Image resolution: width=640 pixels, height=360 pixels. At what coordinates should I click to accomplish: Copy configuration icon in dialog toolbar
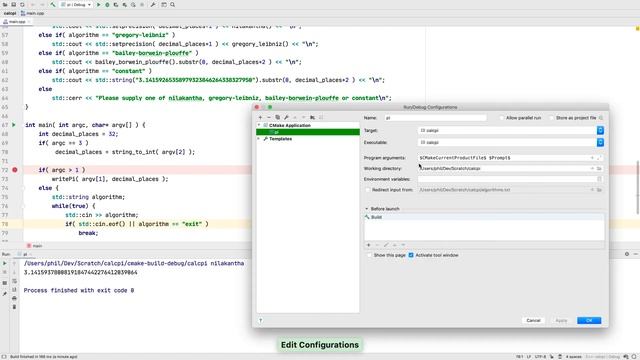pos(278,117)
